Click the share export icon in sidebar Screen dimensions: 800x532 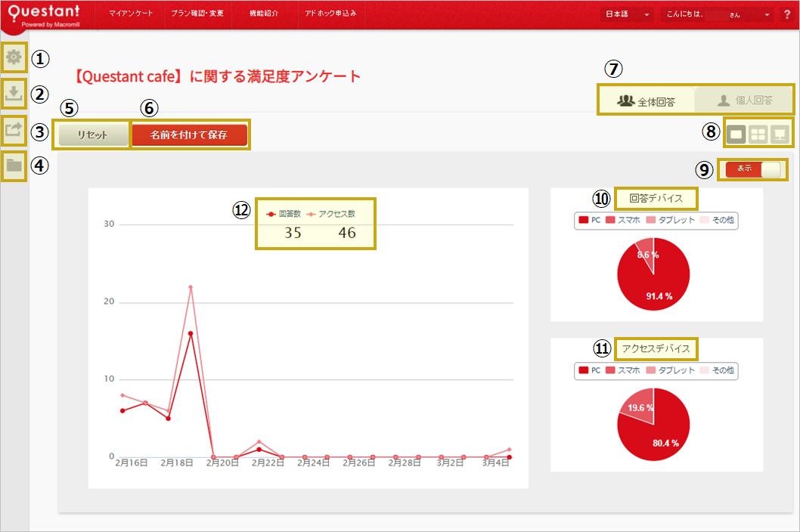[14, 129]
